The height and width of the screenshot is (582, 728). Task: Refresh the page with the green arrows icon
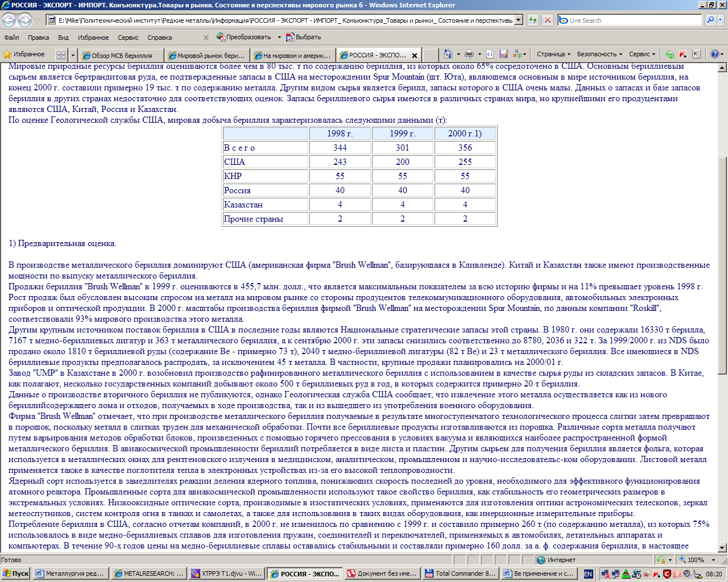pos(533,20)
